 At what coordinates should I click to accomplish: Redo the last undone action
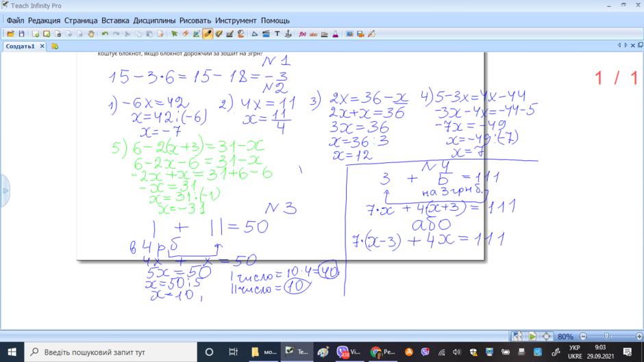[x=116, y=34]
